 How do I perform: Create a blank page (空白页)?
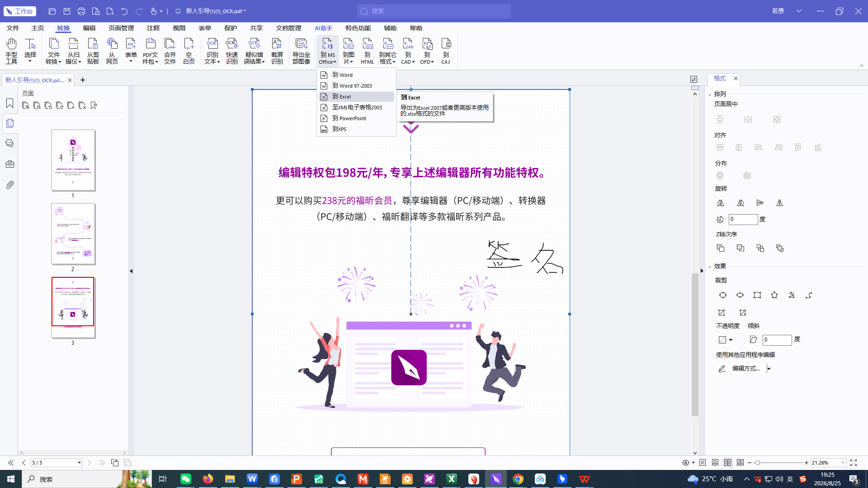[x=189, y=51]
